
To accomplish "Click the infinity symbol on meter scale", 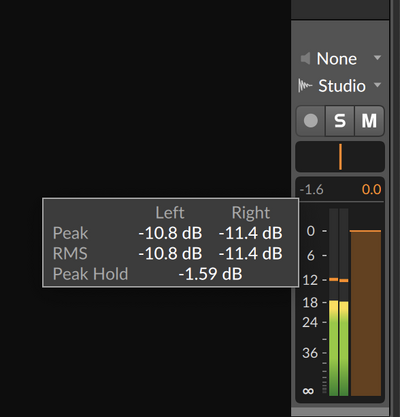I will pyautogui.click(x=308, y=391).
